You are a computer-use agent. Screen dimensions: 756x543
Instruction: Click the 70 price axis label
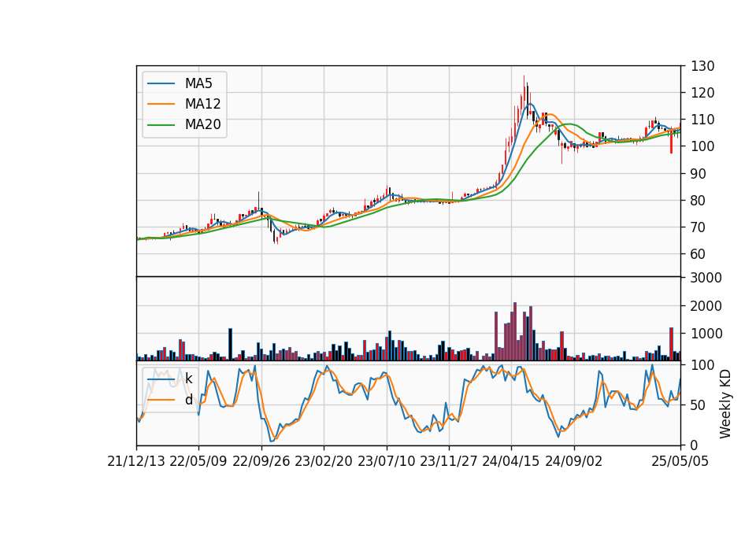coord(699,227)
